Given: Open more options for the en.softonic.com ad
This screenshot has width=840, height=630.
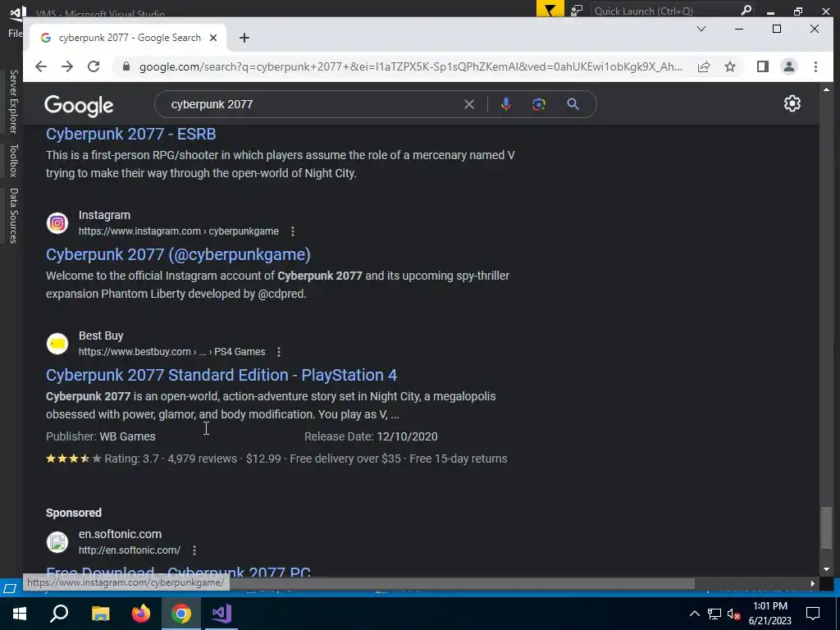Looking at the screenshot, I should (x=194, y=550).
